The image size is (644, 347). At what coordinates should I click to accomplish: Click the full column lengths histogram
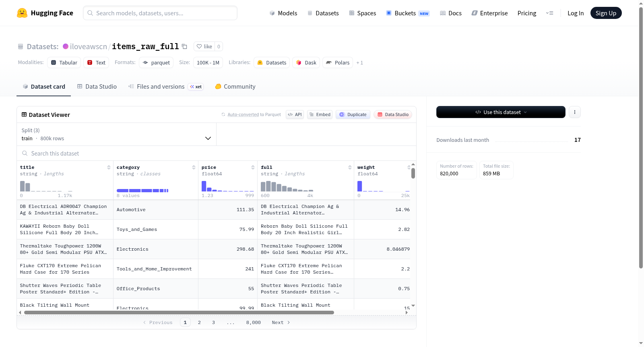(x=287, y=186)
